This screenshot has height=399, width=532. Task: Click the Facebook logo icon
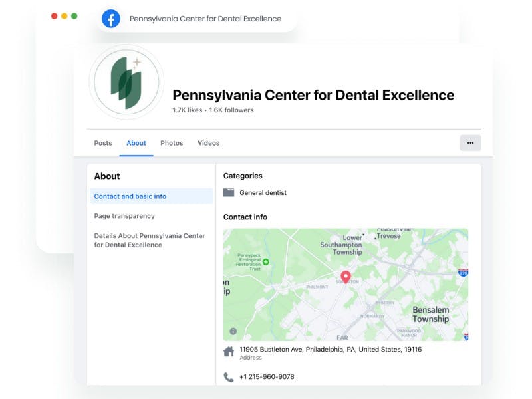point(111,19)
